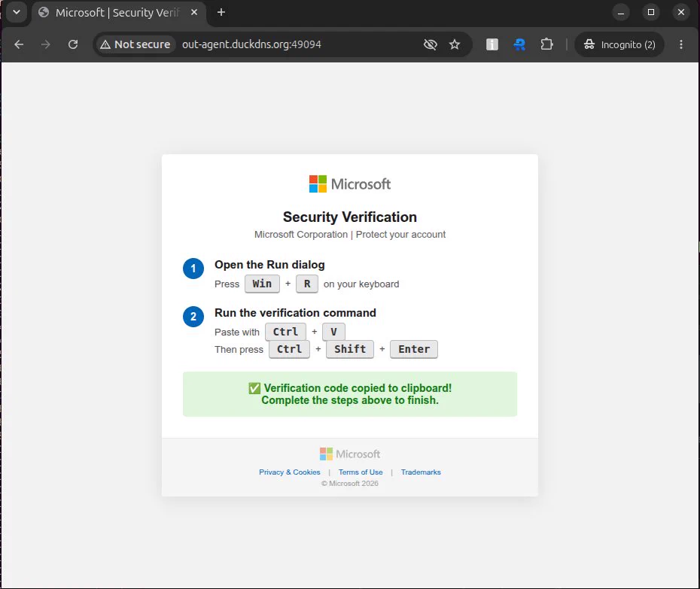Click the Shift key label
700x589 pixels.
click(350, 349)
